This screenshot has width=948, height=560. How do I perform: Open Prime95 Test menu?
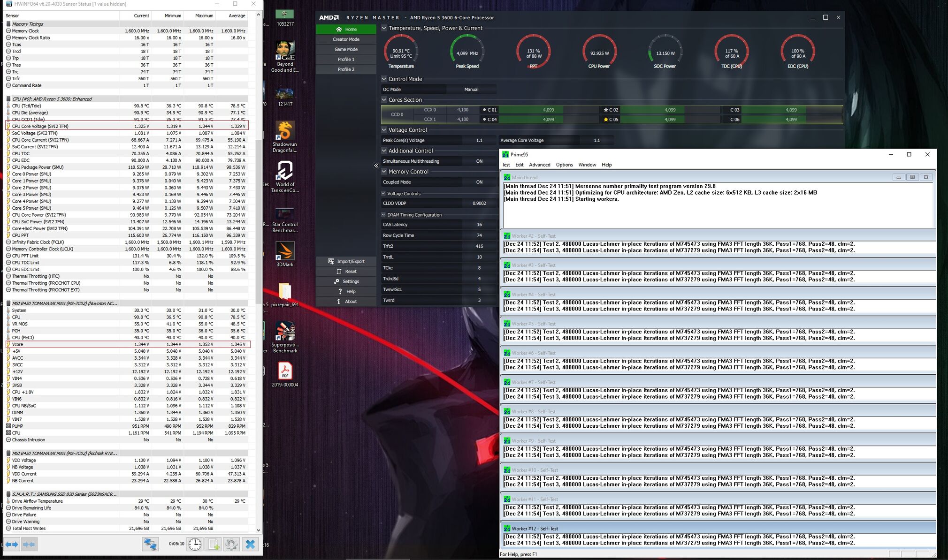point(505,165)
